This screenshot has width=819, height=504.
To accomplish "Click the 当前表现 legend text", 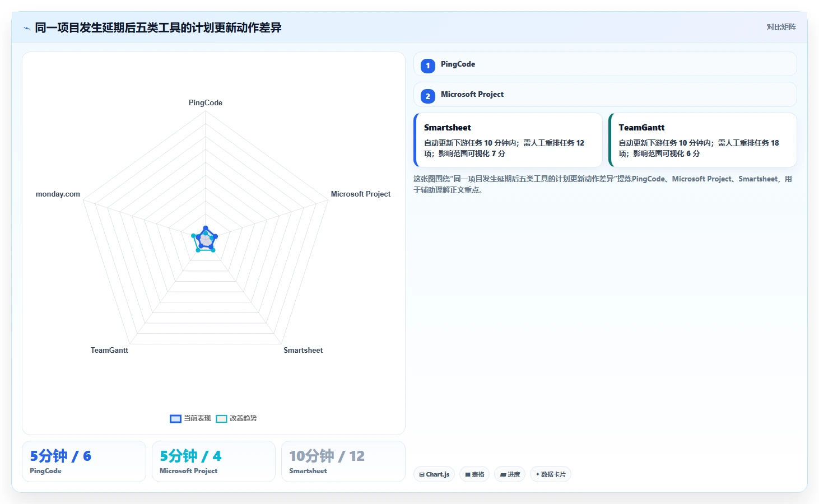I will coord(197,418).
